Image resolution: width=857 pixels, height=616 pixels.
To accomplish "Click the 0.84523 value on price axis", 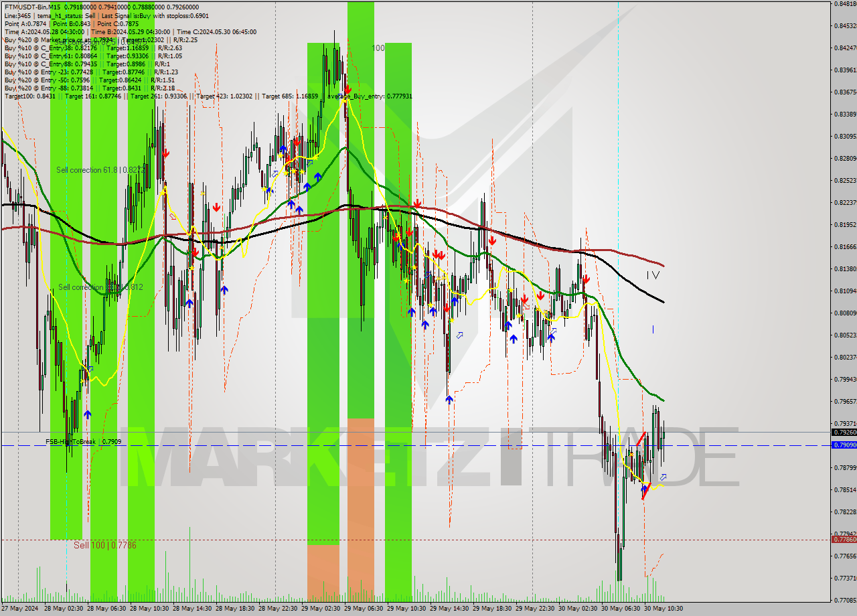I will [845, 26].
